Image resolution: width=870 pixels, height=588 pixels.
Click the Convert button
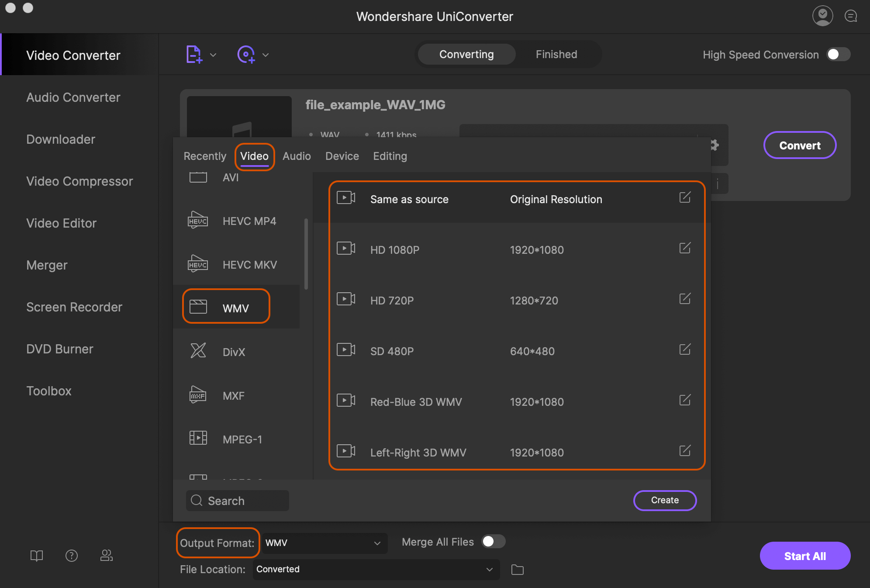(800, 145)
